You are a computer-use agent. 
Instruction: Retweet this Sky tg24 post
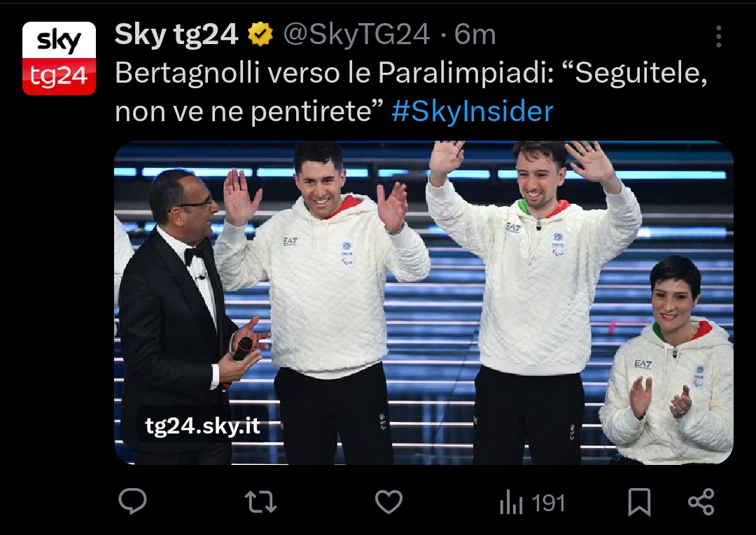coord(261,501)
